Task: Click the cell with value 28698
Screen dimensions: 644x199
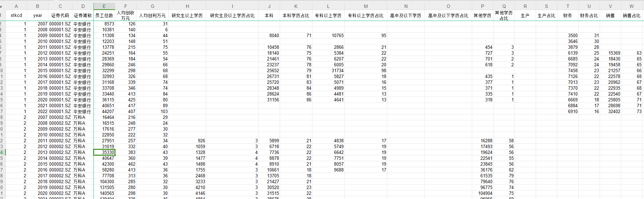Action: [x=610, y=106]
